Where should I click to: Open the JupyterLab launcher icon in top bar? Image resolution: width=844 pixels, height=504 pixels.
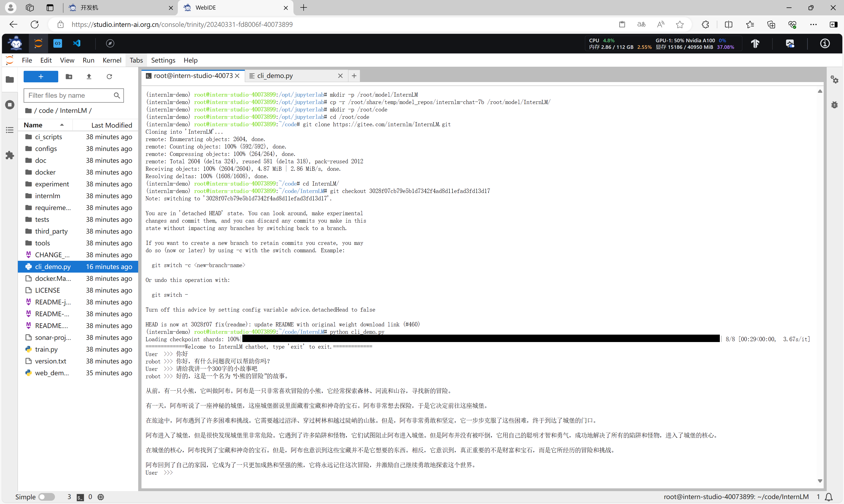pos(38,43)
